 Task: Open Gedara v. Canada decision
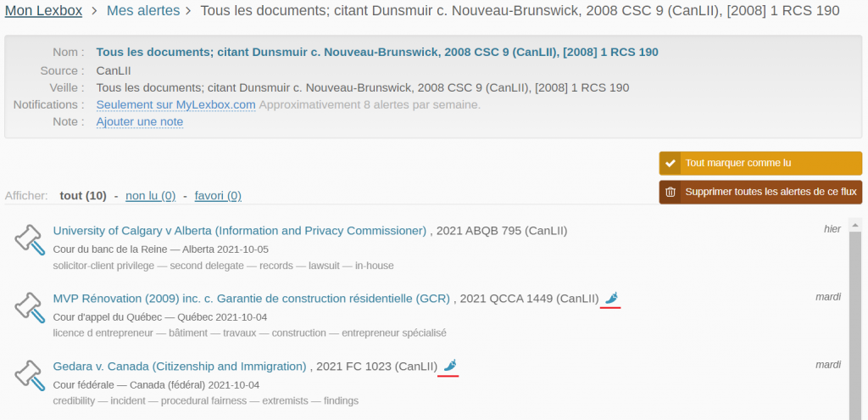[179, 366]
